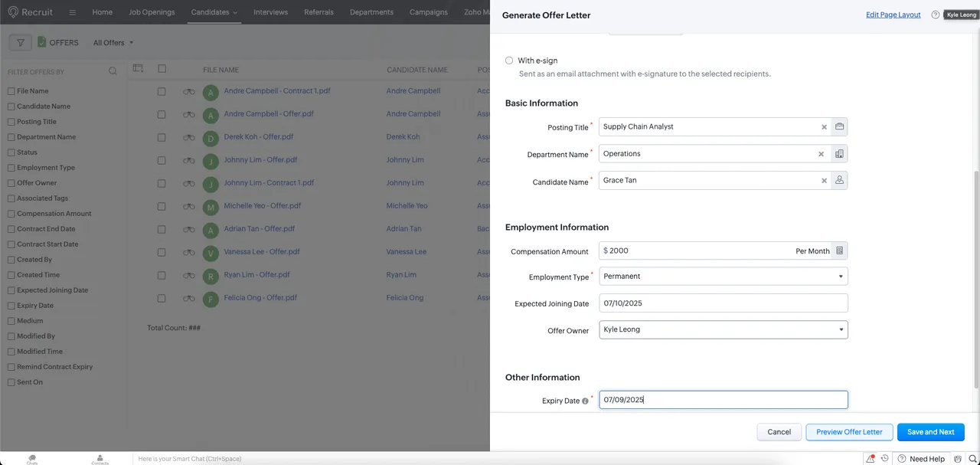Image resolution: width=980 pixels, height=465 pixels.
Task: Click Need Help in the bottom bar
Action: point(921,459)
